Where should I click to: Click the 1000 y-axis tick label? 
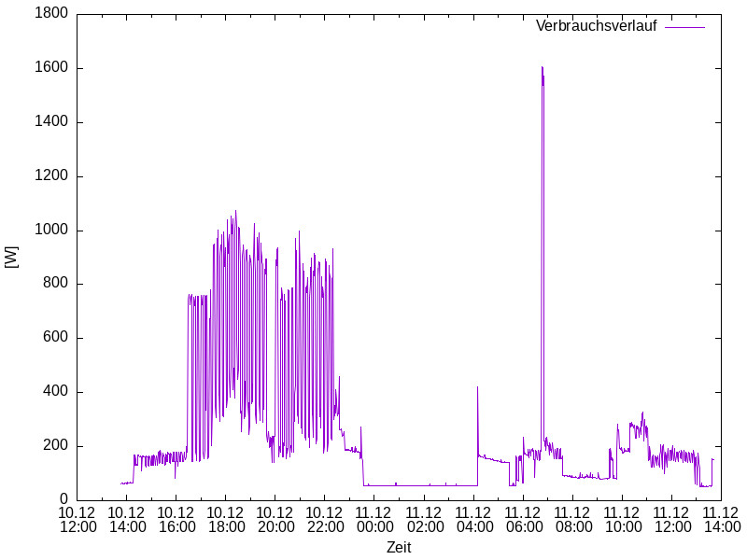(49, 231)
